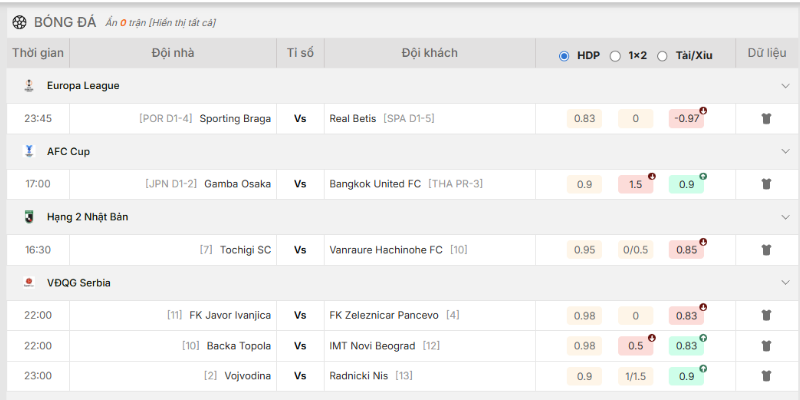Collapse the VĐQG Serbia section chevron

tap(785, 283)
